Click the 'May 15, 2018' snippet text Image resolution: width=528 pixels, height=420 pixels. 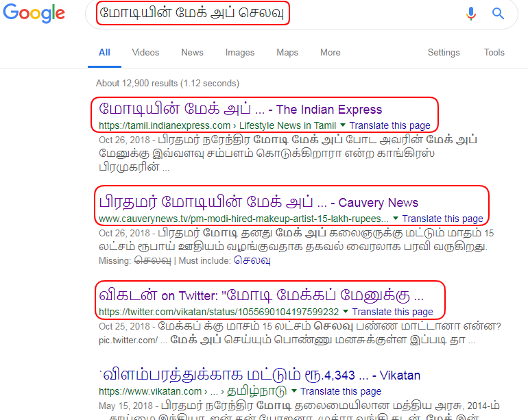coord(125,406)
